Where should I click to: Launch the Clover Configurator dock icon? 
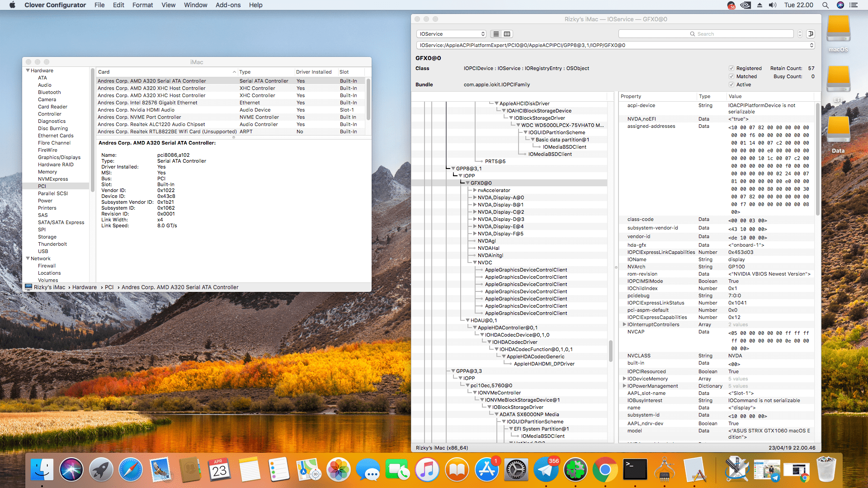coord(575,470)
